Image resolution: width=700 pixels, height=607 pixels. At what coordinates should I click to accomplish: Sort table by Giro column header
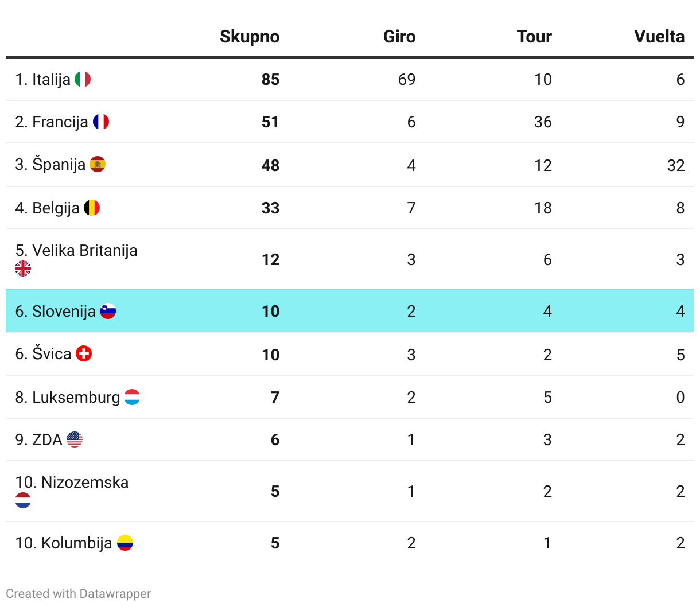click(x=399, y=37)
